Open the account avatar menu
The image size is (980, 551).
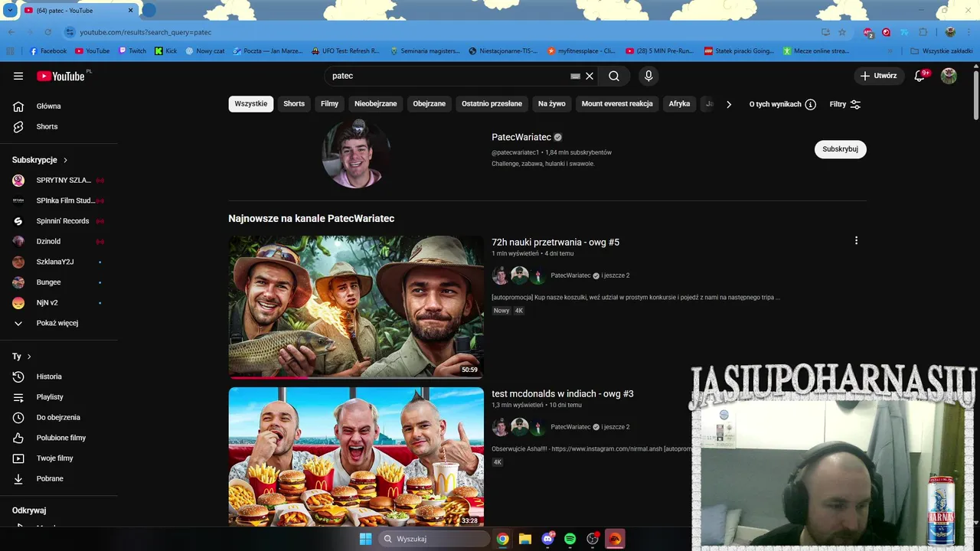tap(949, 76)
